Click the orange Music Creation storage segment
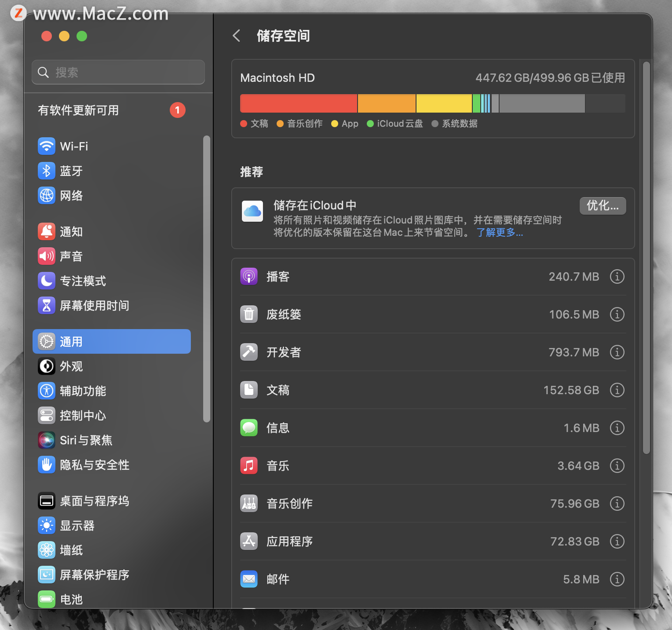The width and height of the screenshot is (672, 630). 387,103
